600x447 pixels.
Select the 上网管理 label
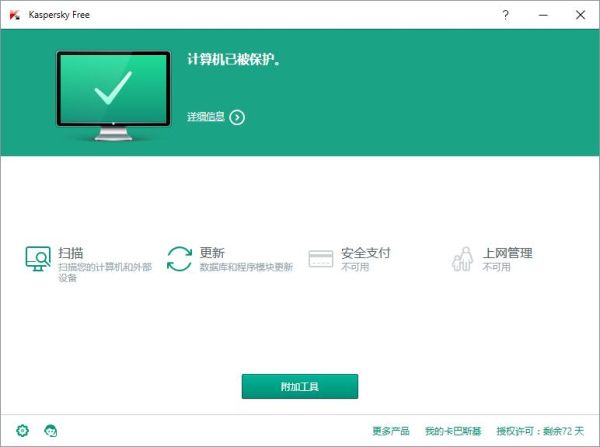(507, 253)
